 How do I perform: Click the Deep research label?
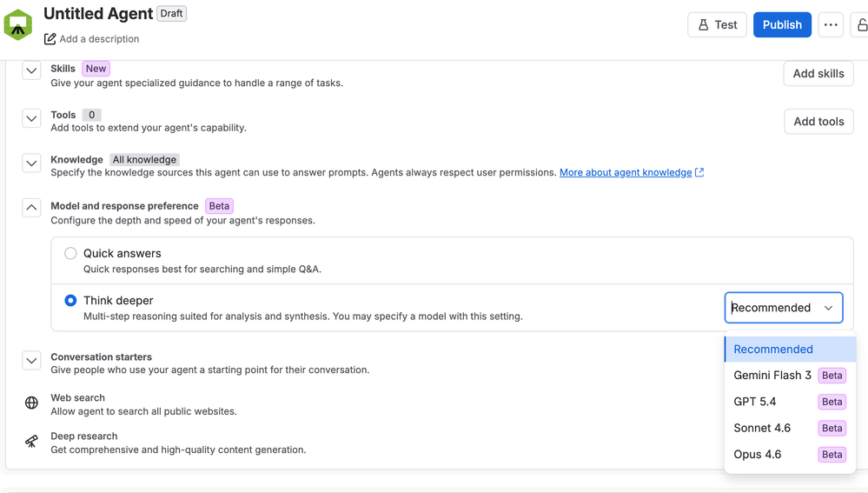84,436
